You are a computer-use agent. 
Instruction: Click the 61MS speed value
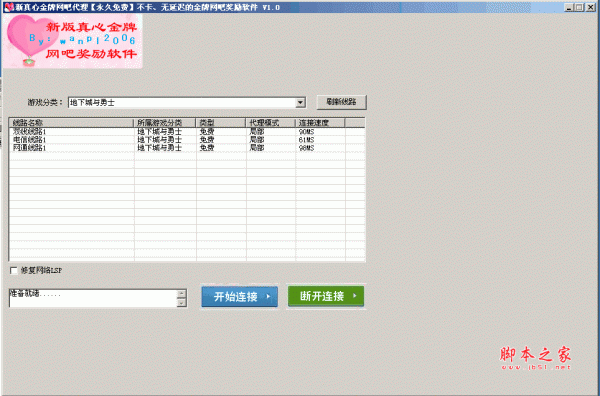306,140
